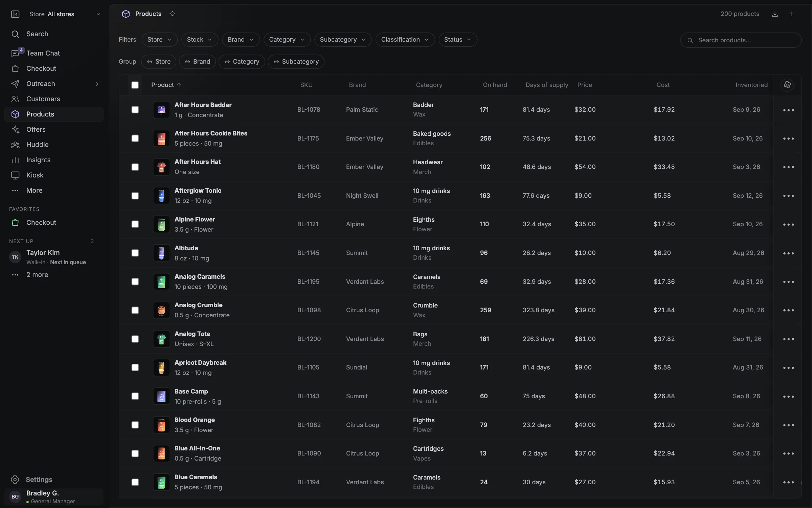Group products by Brand
The width and height of the screenshot is (812, 508).
[197, 62]
